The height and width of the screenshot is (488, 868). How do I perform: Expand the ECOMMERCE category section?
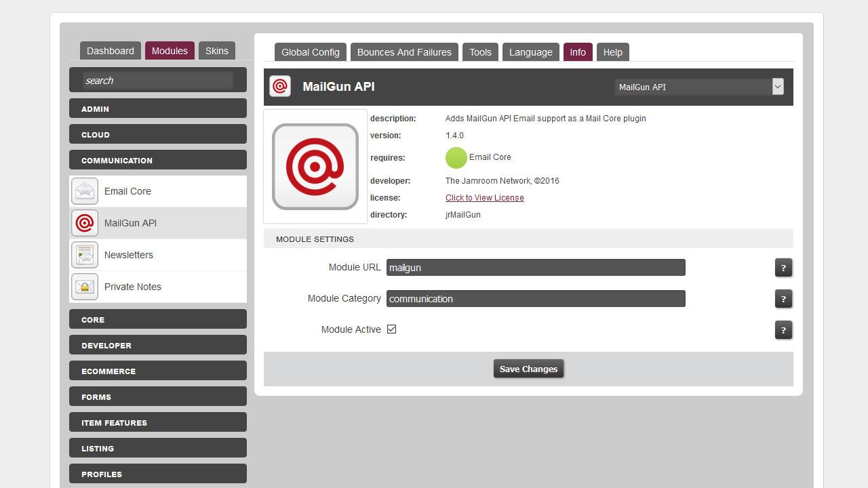tap(157, 371)
